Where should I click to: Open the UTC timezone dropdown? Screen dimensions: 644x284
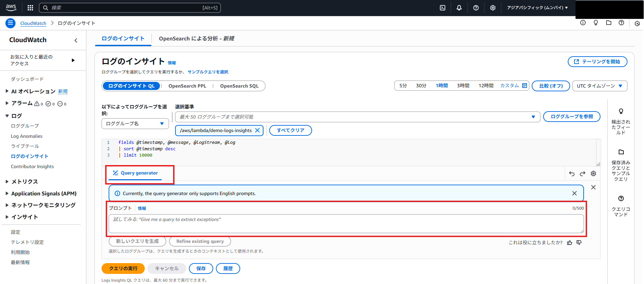pos(599,86)
